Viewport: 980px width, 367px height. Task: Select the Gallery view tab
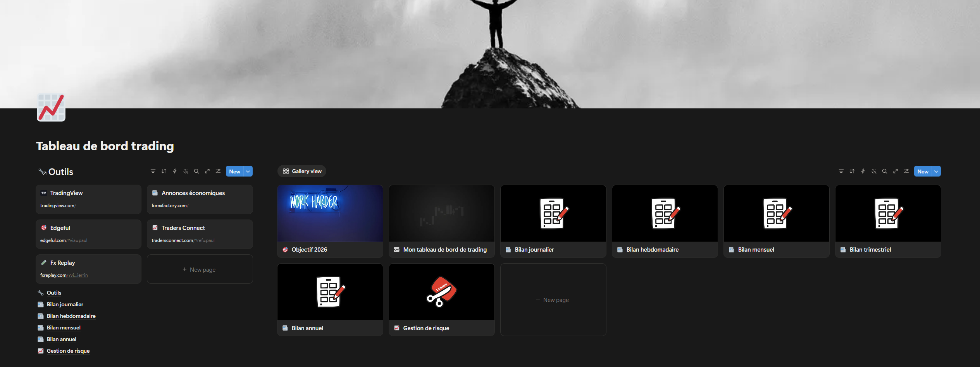[x=302, y=171]
